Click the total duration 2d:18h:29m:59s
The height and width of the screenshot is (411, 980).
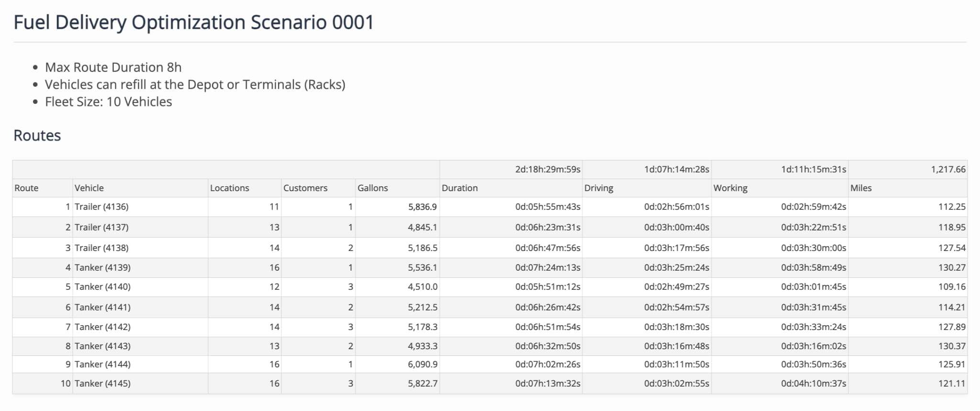click(547, 170)
